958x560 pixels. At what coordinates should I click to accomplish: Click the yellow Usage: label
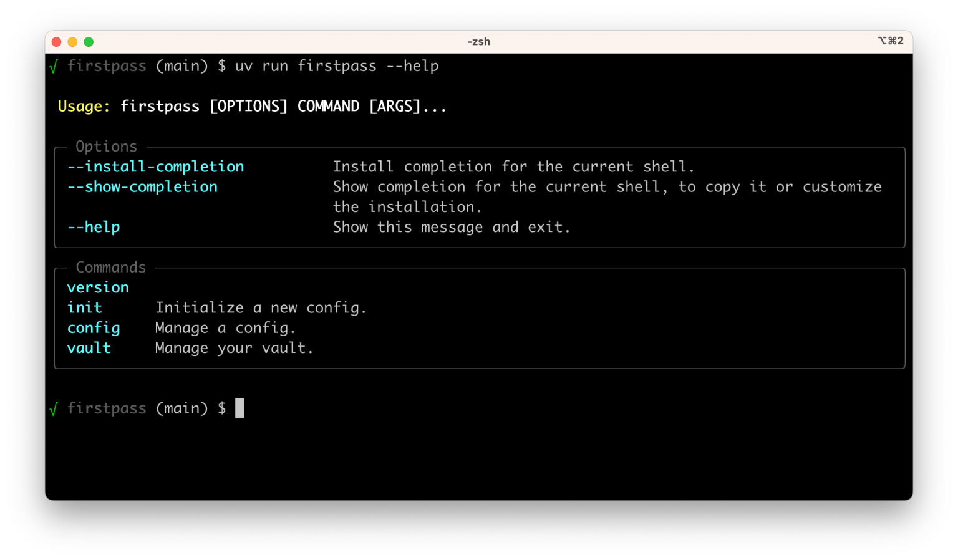tap(84, 107)
